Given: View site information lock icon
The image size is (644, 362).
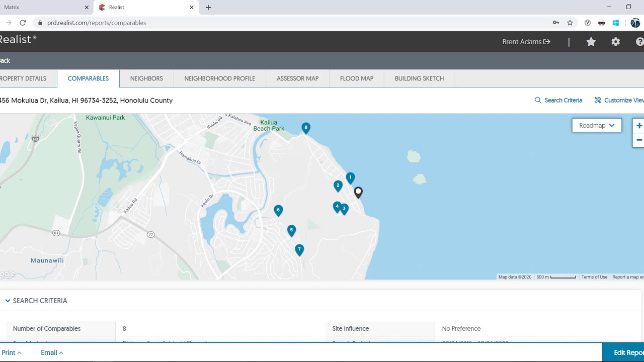Looking at the screenshot, I should click(40, 23).
